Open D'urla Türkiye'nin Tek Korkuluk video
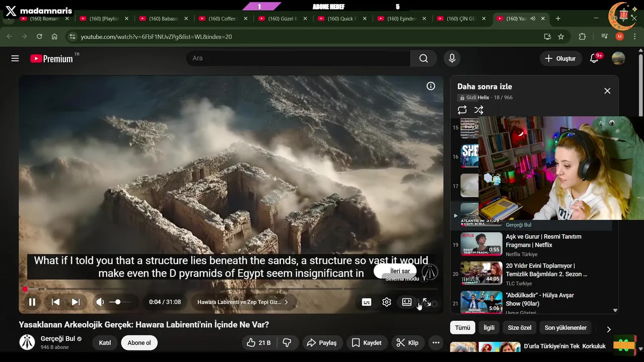 (565, 346)
